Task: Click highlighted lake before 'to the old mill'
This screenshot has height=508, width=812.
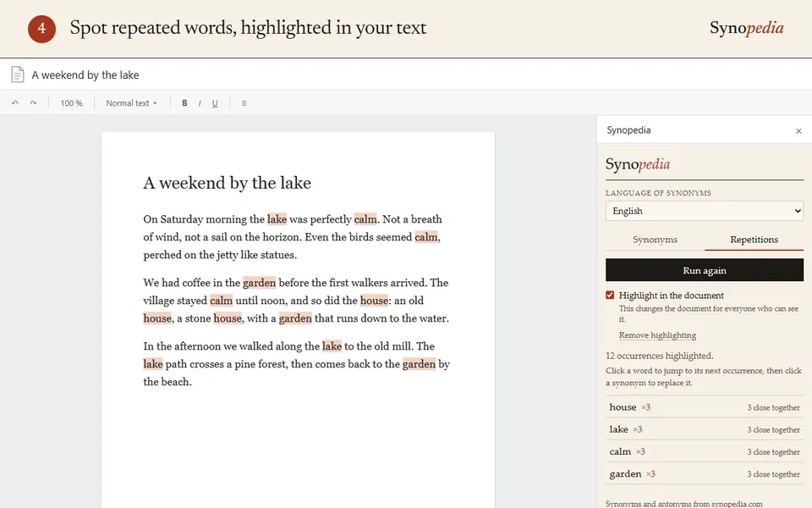Action: click(x=332, y=345)
